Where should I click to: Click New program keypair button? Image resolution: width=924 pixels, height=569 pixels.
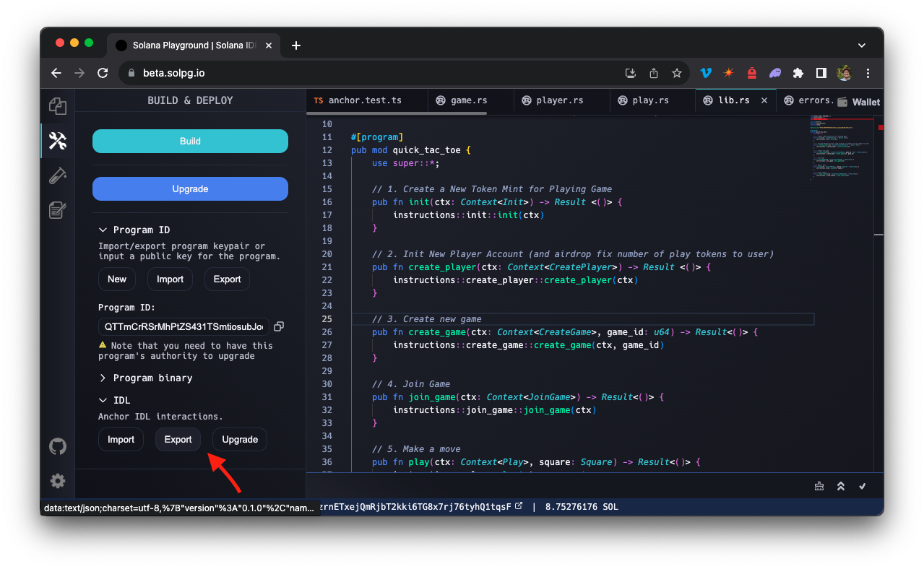point(117,279)
